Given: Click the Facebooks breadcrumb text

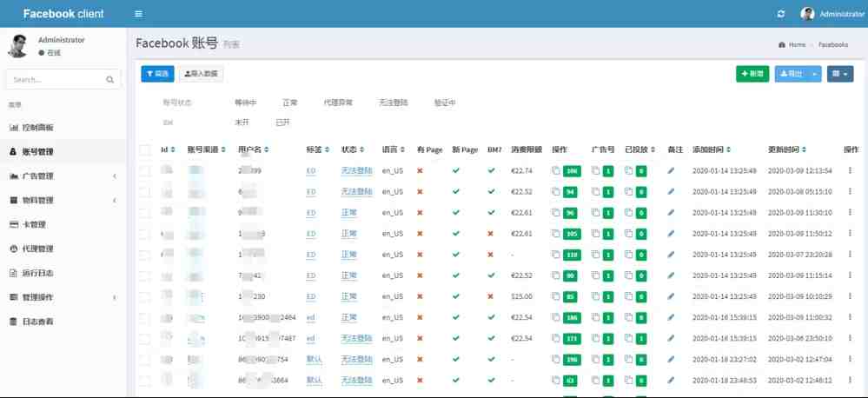Looking at the screenshot, I should tap(833, 44).
